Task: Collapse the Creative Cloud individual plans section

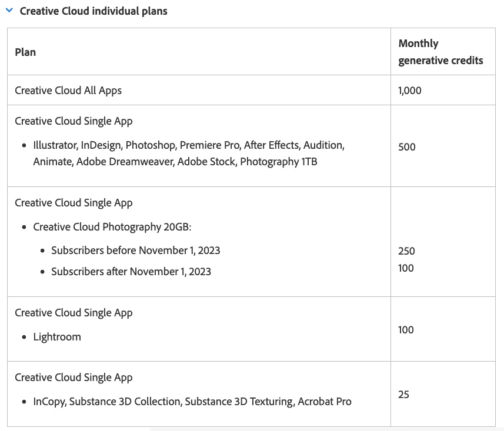Action: 9,10
